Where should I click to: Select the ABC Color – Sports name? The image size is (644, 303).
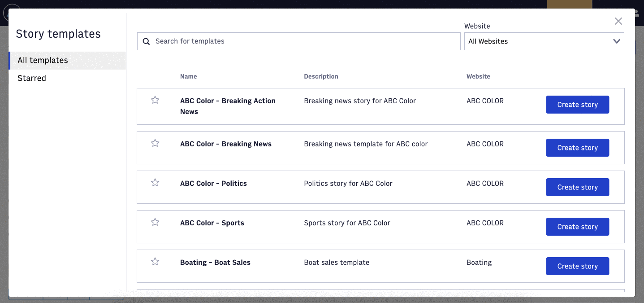[x=212, y=223]
